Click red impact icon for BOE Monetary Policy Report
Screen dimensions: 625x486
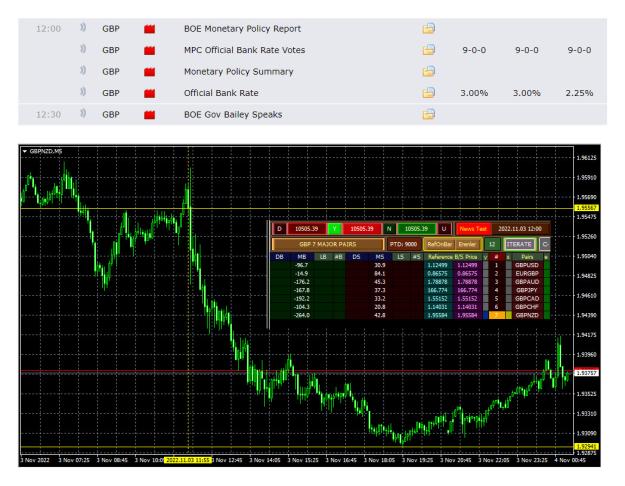click(149, 29)
